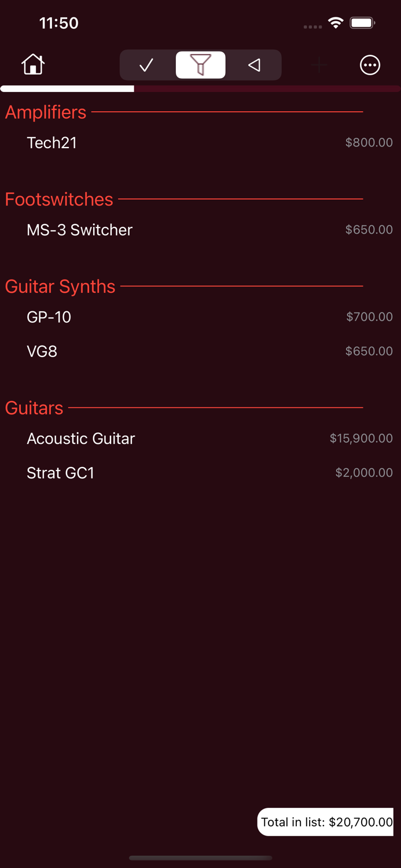This screenshot has height=868, width=401.
Task: Collapse the Footswitches section
Action: click(x=59, y=199)
